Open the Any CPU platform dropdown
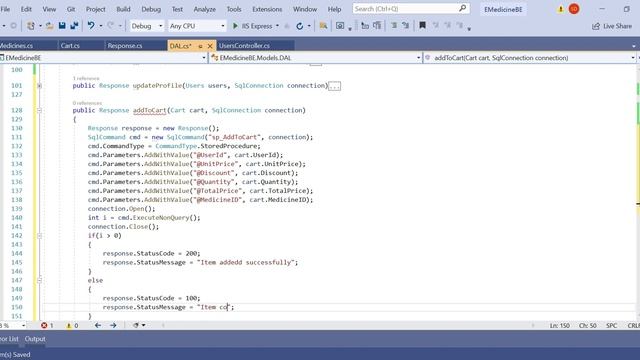The height and width of the screenshot is (360, 640). point(197,26)
